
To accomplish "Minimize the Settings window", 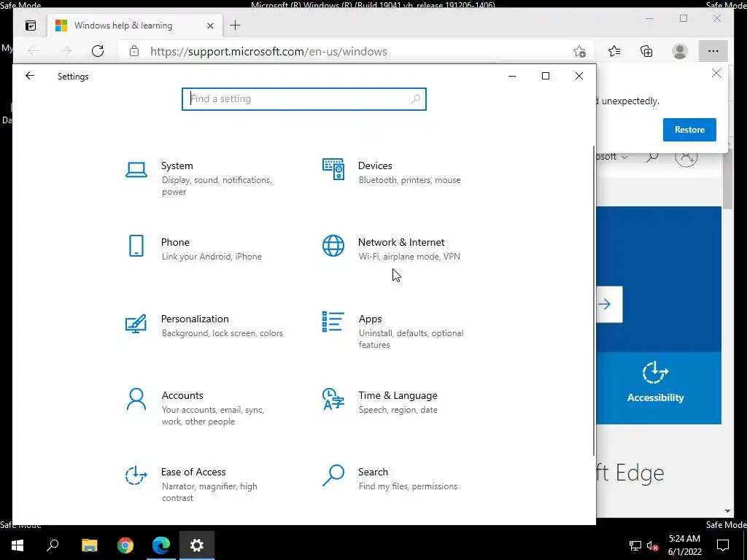I will pyautogui.click(x=512, y=76).
